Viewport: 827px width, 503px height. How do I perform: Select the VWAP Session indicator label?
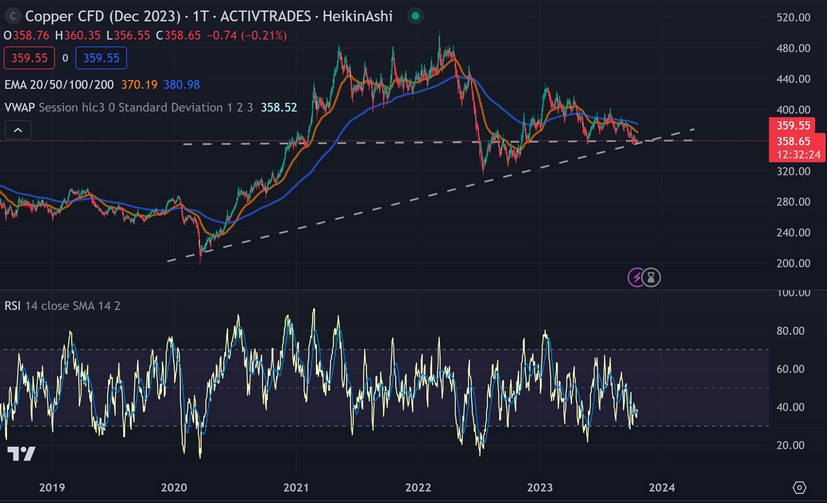129,108
